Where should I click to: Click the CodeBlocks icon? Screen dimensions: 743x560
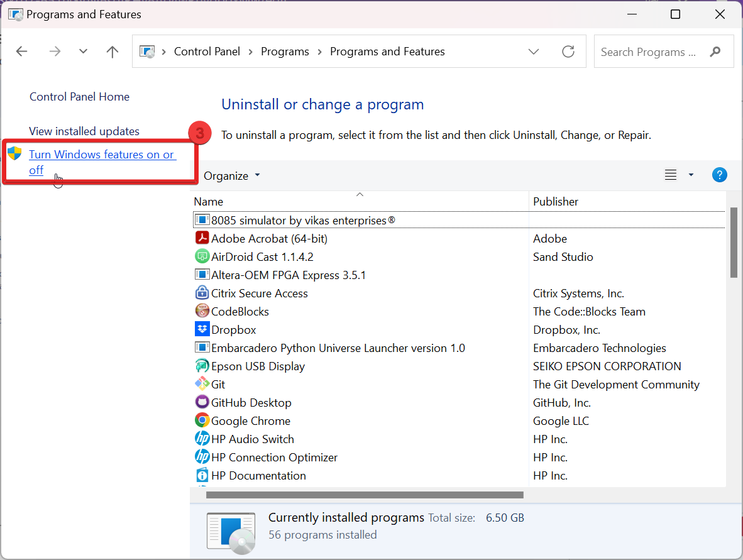coord(202,310)
